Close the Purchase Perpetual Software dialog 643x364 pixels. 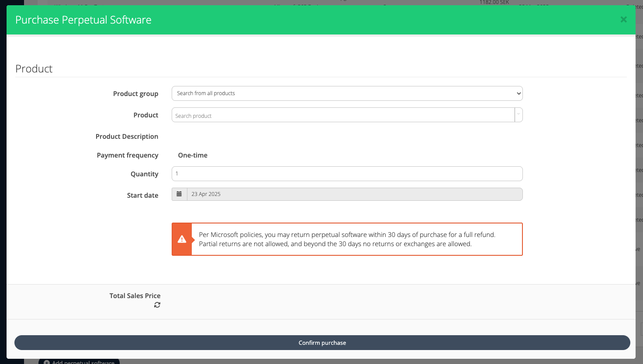pos(623,20)
